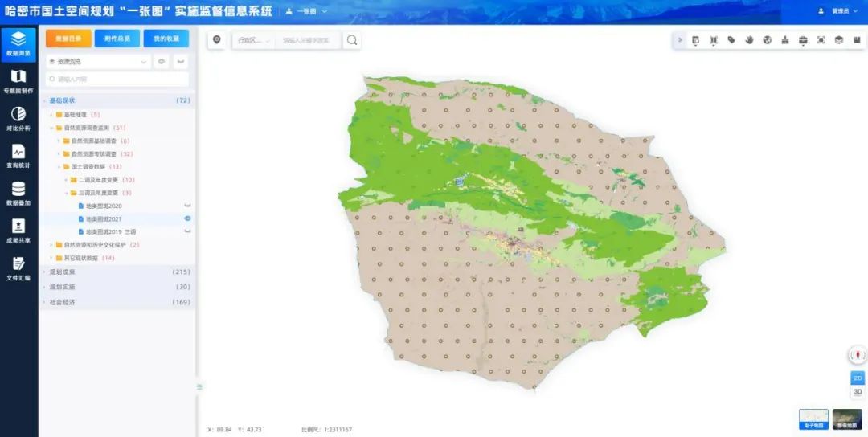Open the split-screen compare tool dropdown
The width and height of the screenshot is (868, 437).
(x=714, y=40)
